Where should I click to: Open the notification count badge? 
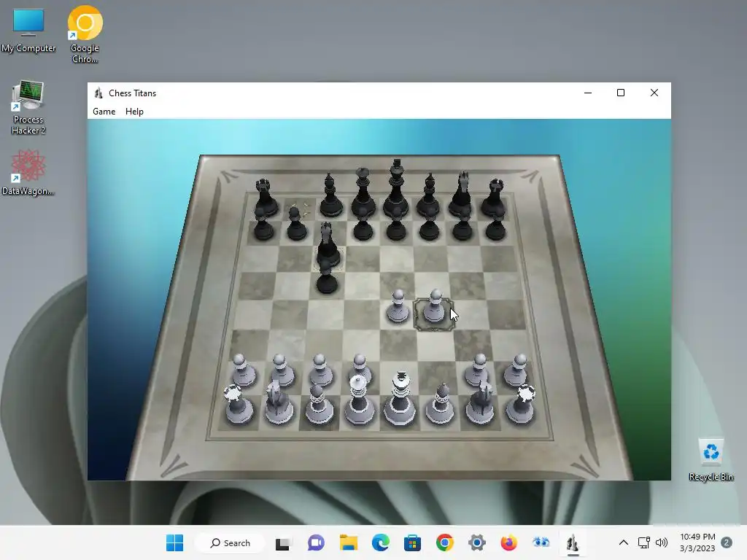(x=726, y=542)
